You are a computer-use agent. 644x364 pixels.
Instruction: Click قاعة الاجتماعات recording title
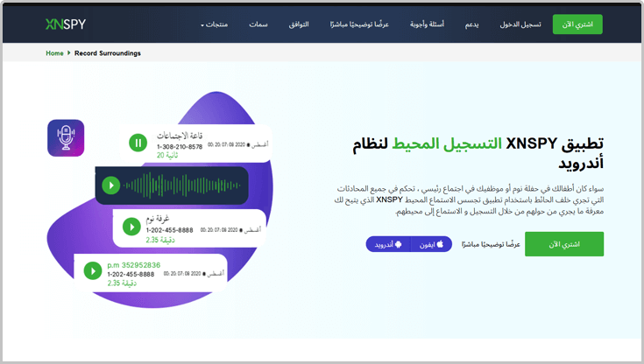click(180, 136)
